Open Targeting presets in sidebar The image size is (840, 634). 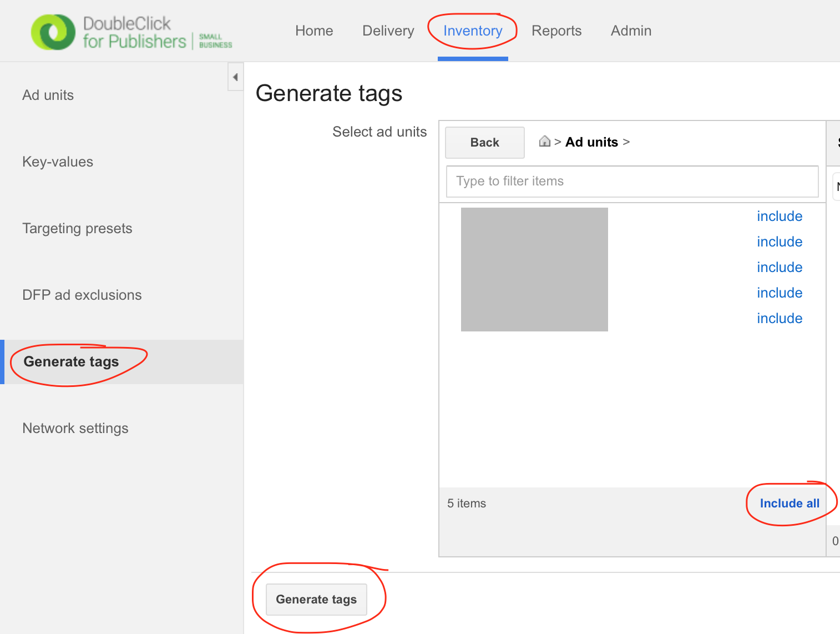[77, 228]
